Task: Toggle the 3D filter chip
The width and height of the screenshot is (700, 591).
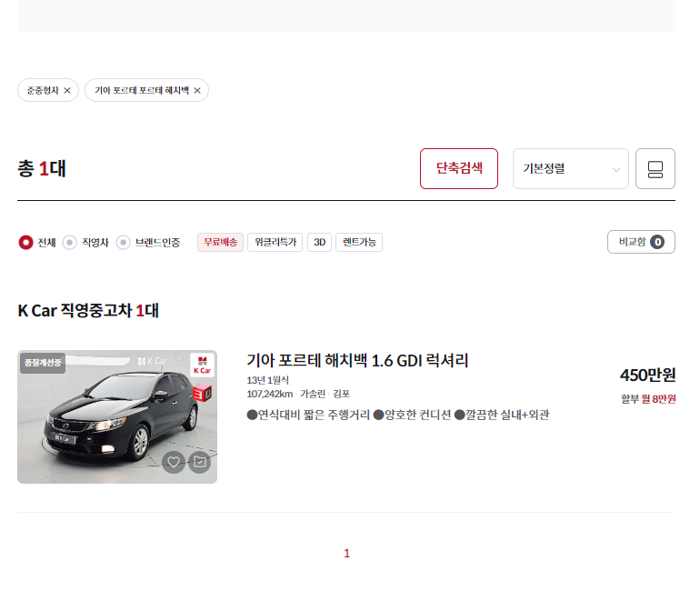Action: point(320,243)
